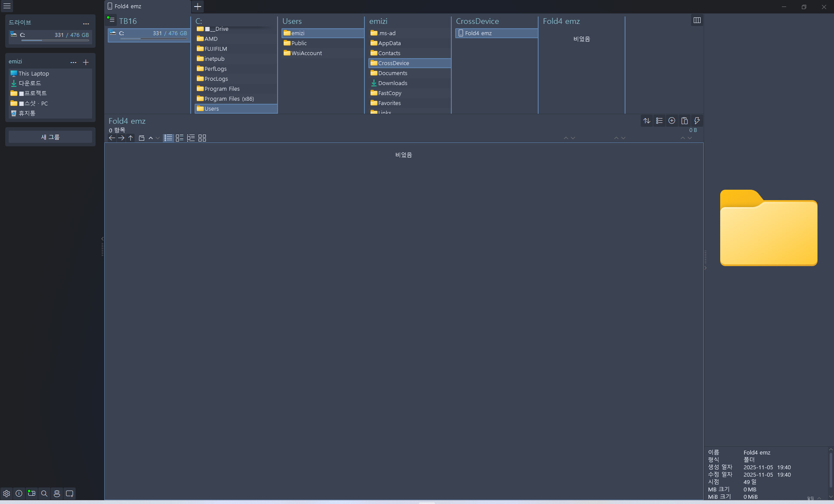This screenshot has height=504, width=834.
Task: Open the search magnifier tool
Action: click(44, 494)
